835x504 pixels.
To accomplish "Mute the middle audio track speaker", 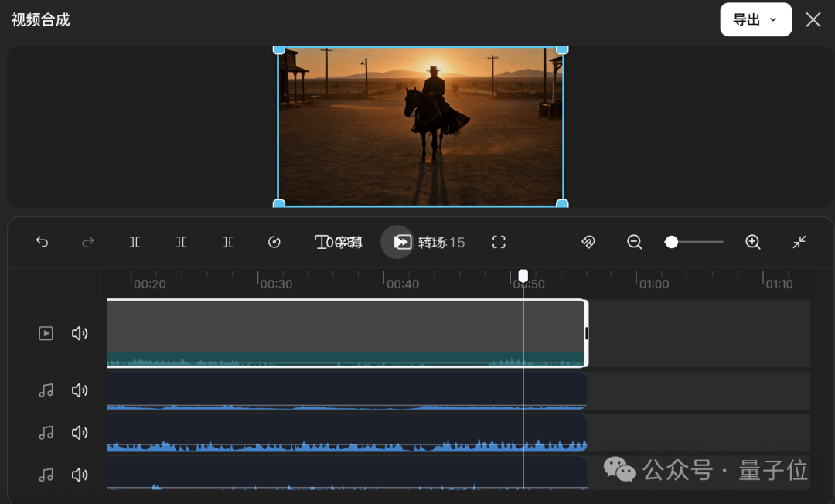I will (x=80, y=433).
